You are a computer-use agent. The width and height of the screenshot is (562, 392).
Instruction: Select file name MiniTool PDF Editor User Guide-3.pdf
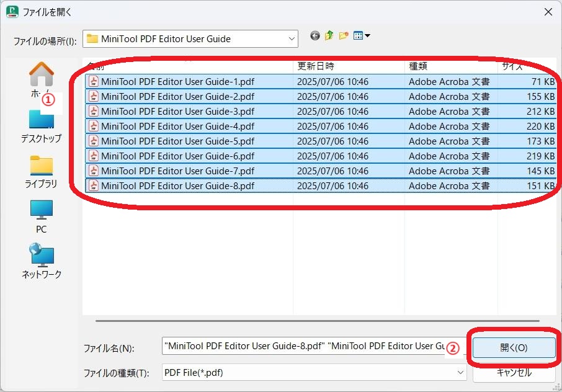click(178, 112)
